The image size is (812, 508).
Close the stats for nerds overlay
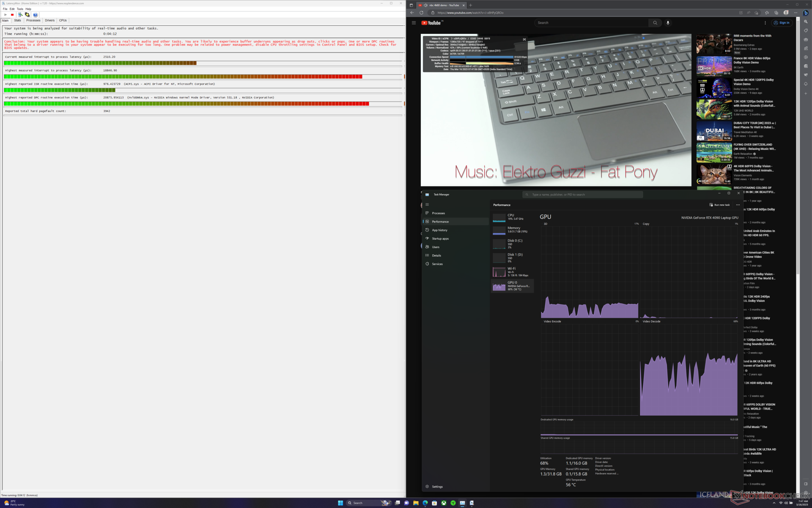(x=524, y=39)
